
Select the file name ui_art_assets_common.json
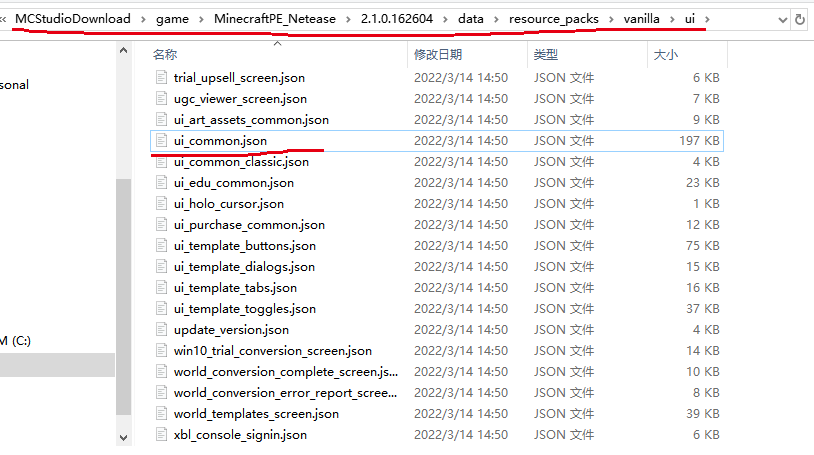251,120
